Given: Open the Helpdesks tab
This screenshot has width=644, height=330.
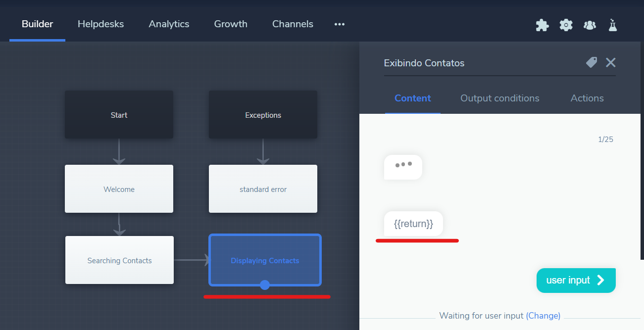Looking at the screenshot, I should coord(100,24).
